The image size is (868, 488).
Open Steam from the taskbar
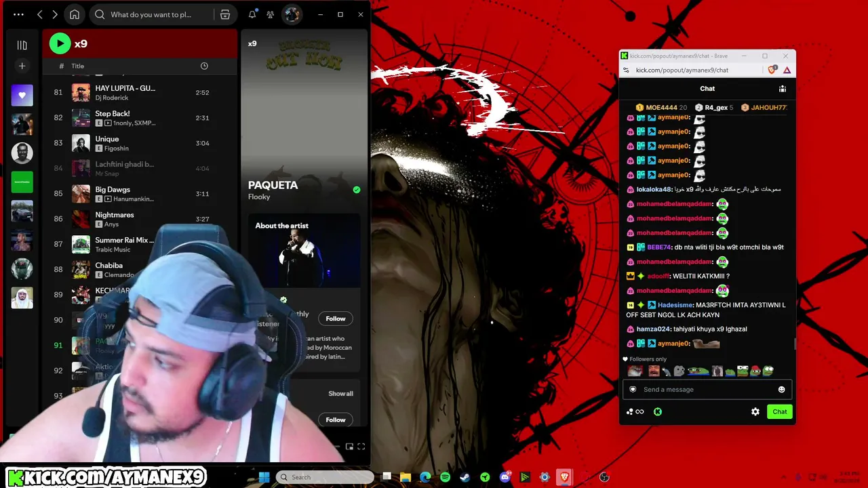click(x=465, y=477)
